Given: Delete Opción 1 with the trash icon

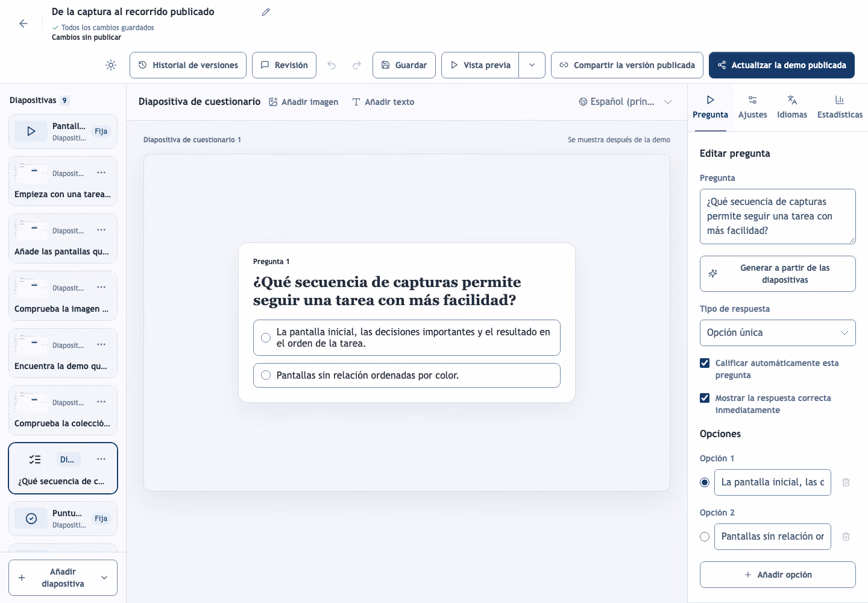Looking at the screenshot, I should [x=846, y=482].
